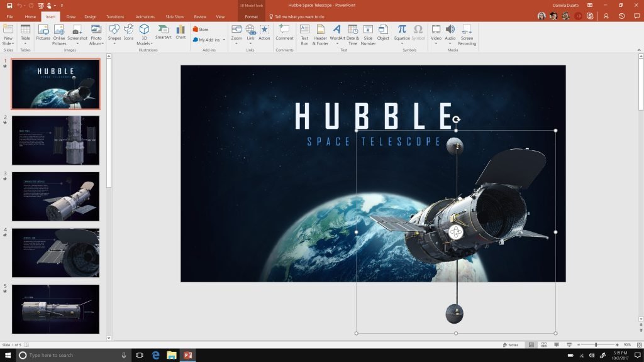Open the 3D Model Tools Format tab
Screen dimensions: 644x362
click(251, 17)
